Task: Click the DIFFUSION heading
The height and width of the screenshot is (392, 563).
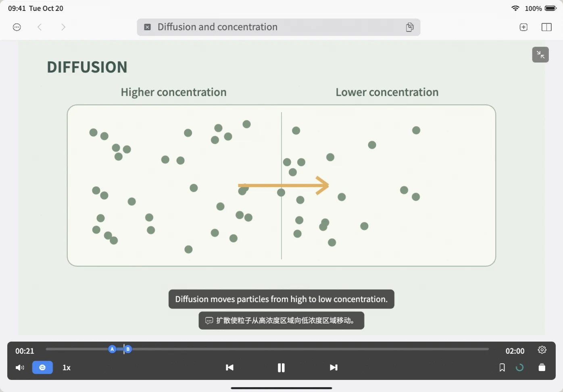Action: pos(87,67)
